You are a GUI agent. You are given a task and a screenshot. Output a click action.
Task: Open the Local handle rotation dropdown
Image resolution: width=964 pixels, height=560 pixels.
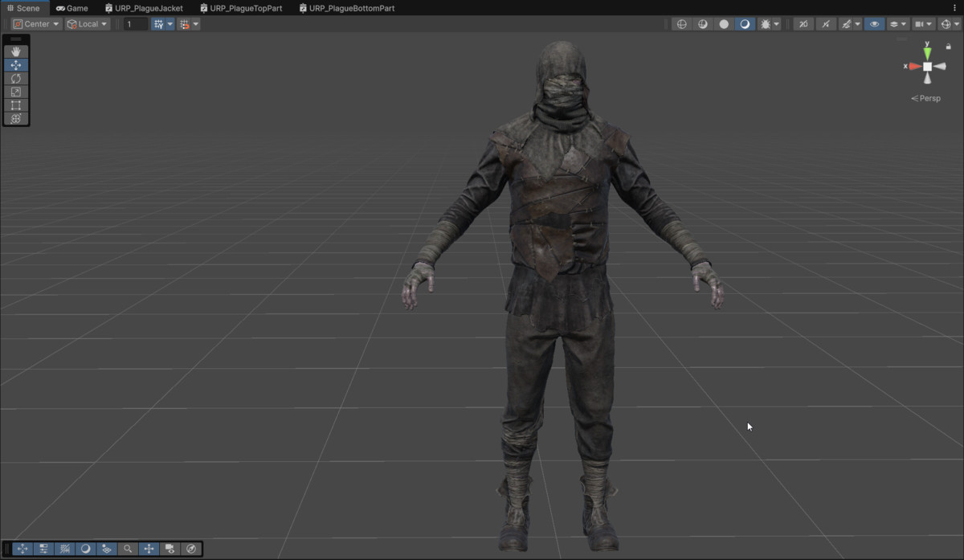pyautogui.click(x=88, y=24)
